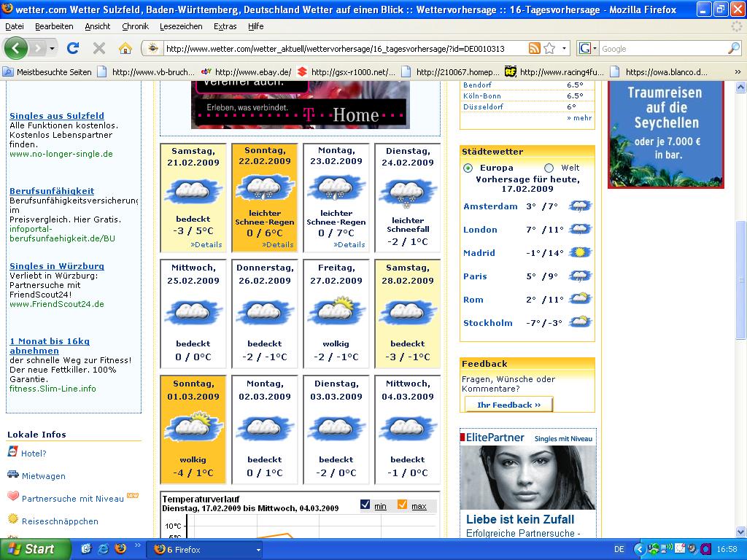Viewport: 747px width, 560px height.
Task: Click in the address bar URL field
Action: [x=344, y=48]
